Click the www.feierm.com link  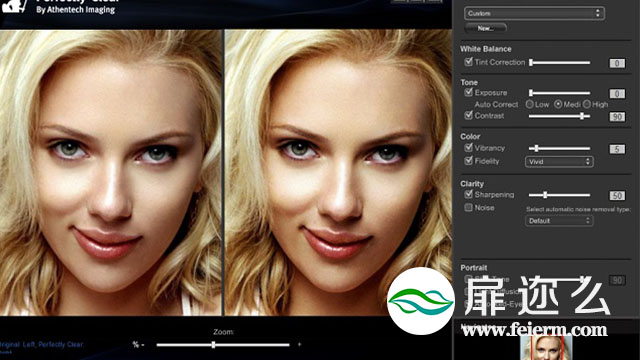[x=535, y=329]
